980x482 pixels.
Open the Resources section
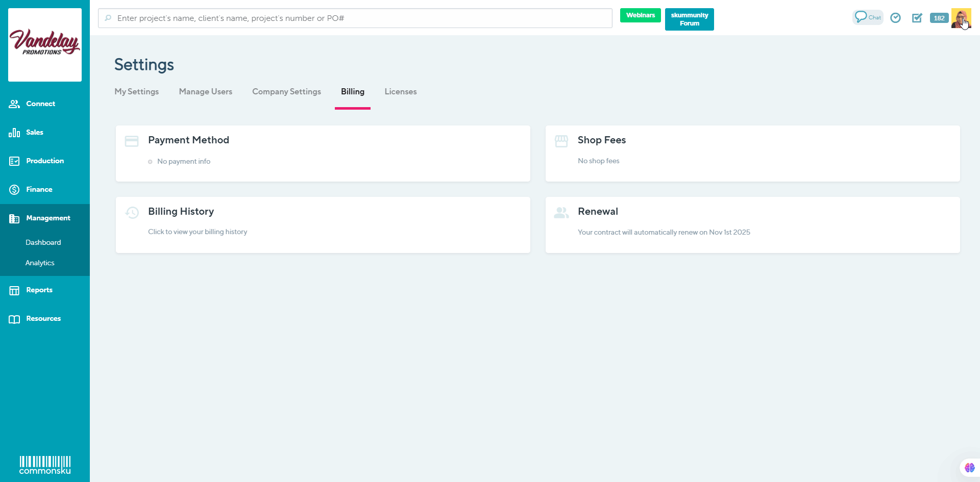[43, 318]
